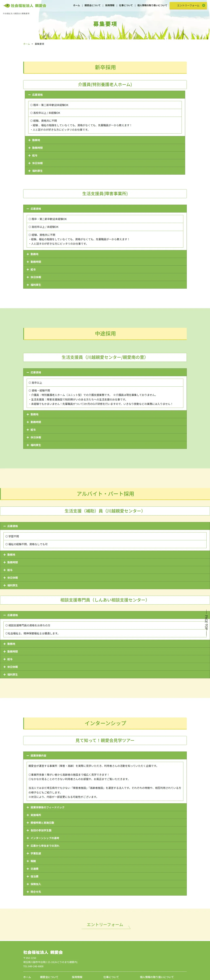Expand the 交通費 row

[x=105, y=869]
